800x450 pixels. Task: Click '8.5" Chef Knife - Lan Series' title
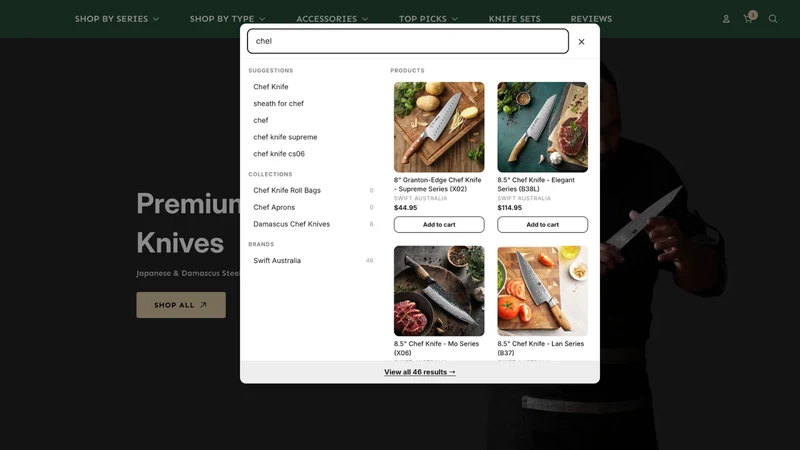(x=540, y=348)
